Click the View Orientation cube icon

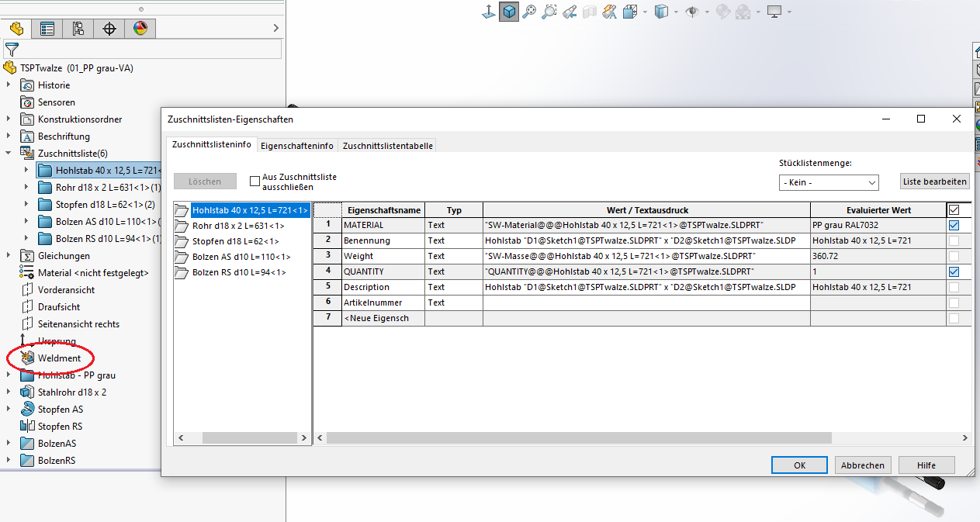click(x=629, y=12)
